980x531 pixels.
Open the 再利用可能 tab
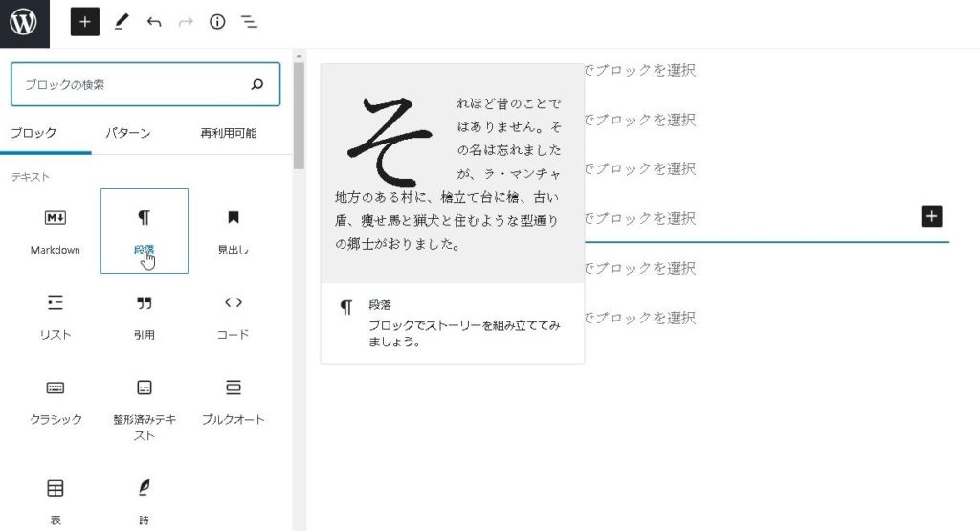pos(228,133)
